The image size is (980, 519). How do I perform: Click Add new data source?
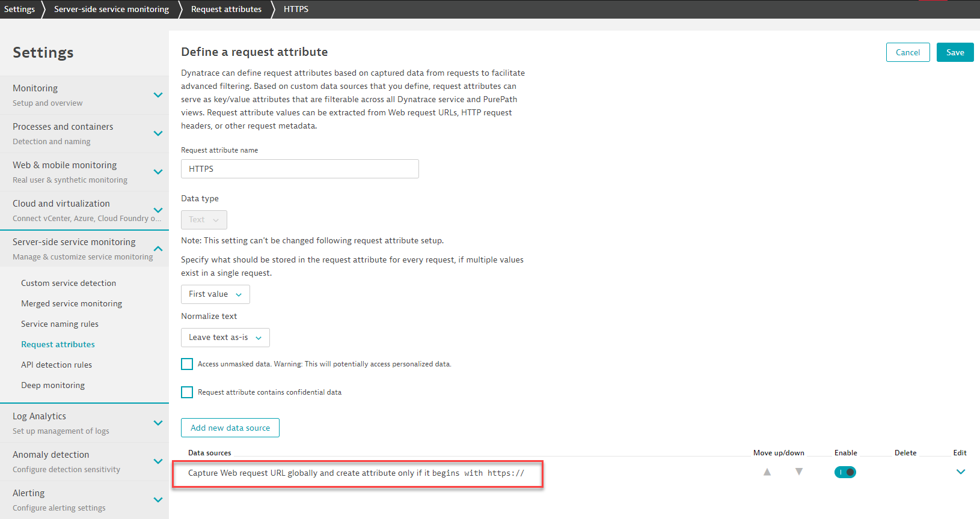(230, 428)
